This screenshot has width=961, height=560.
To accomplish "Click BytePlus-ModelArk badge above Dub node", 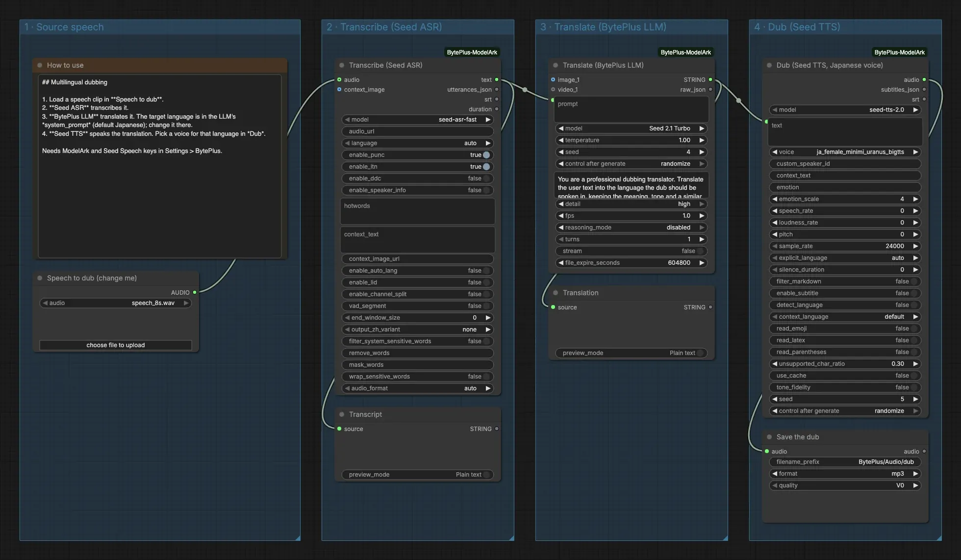I will [x=899, y=52].
